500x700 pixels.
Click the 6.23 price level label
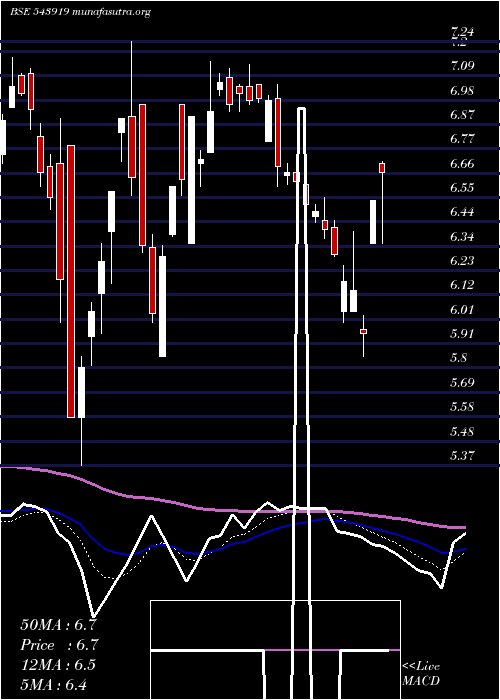click(462, 261)
